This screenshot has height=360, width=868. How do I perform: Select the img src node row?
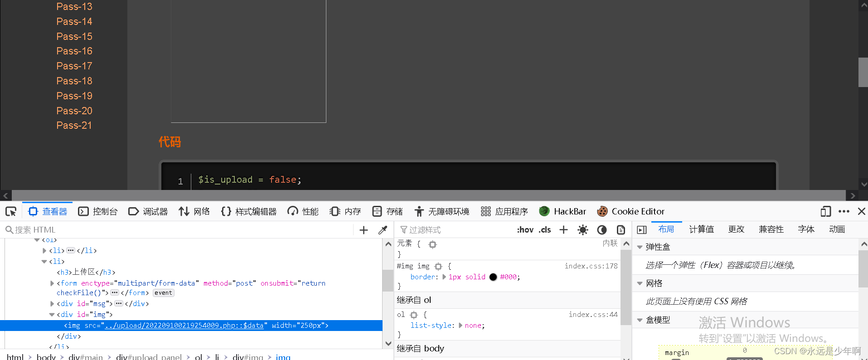tap(191, 326)
